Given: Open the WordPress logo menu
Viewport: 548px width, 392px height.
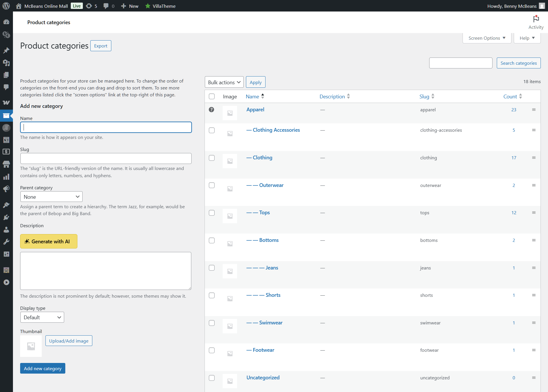Looking at the screenshot, I should click(6, 6).
